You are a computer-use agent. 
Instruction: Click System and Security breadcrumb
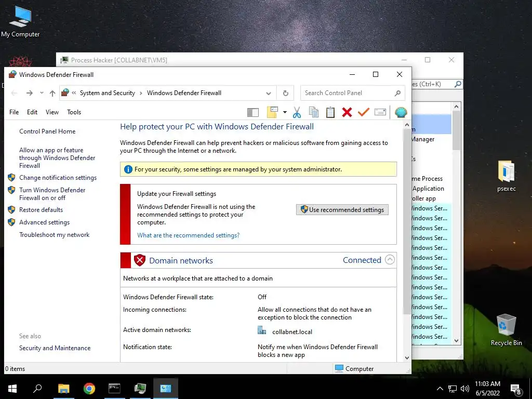coord(107,93)
